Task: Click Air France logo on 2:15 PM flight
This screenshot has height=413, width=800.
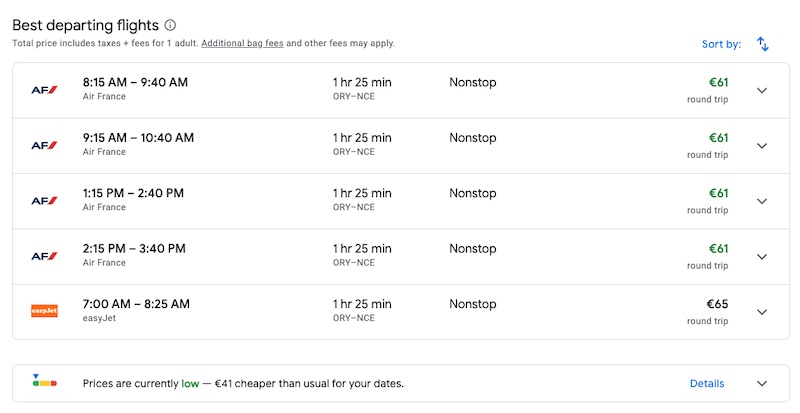Action: [x=44, y=256]
